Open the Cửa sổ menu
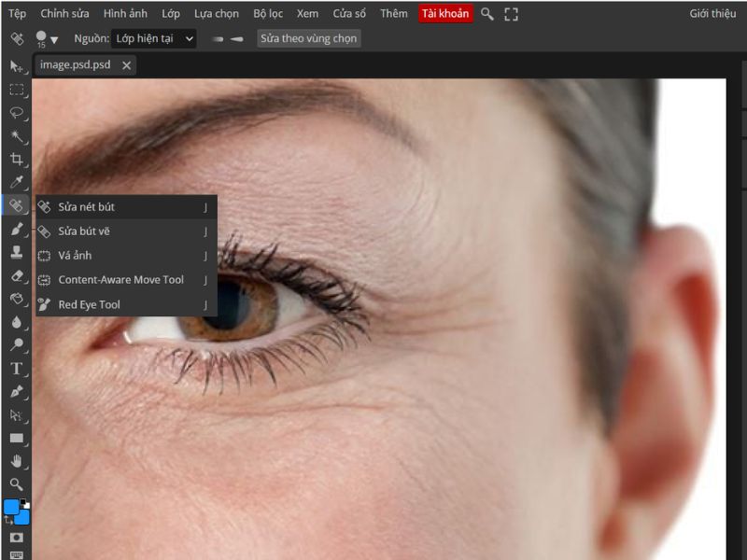 point(349,13)
